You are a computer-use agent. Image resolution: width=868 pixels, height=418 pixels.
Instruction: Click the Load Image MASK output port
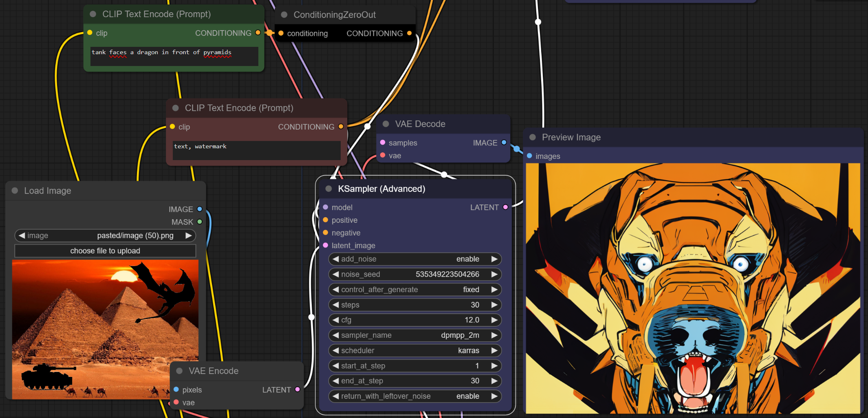(200, 222)
